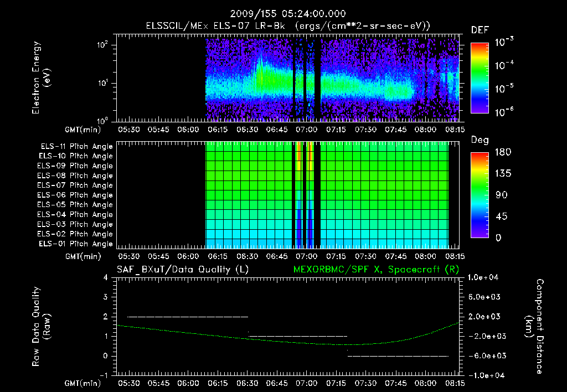This screenshot has height=392, width=567.
Task: Click the 90 tick on Deg scale
Action: tap(502, 195)
